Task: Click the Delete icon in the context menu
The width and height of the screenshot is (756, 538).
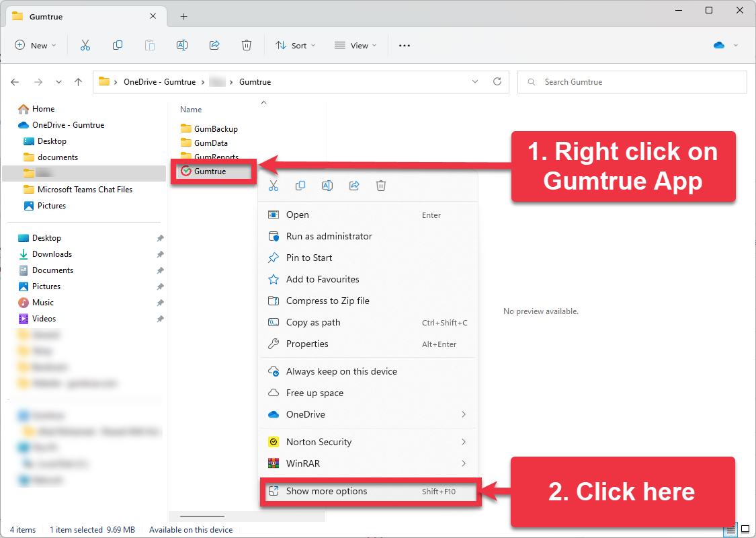Action: click(x=381, y=186)
